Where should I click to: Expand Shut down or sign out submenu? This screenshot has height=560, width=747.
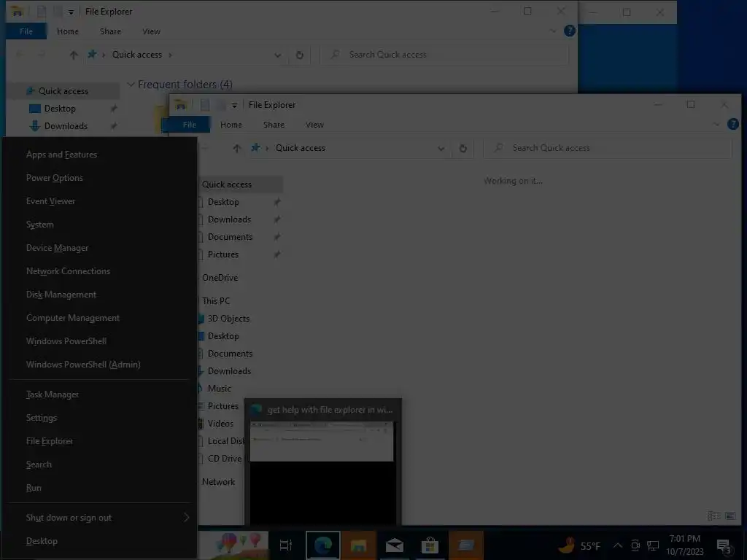click(100, 518)
